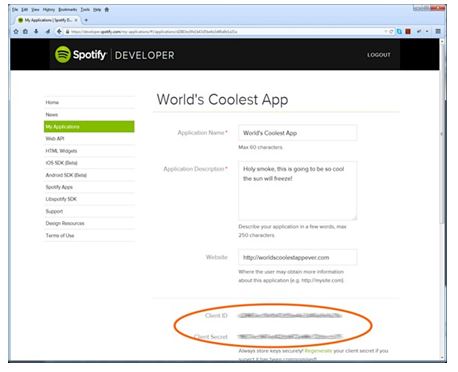This screenshot has width=458, height=372.
Task: Open the View menu
Action: (35, 10)
